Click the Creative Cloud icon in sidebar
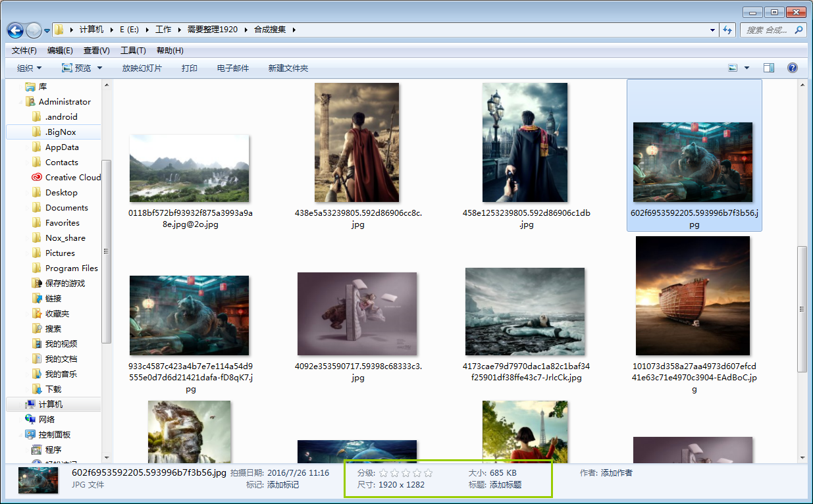This screenshot has width=813, height=504. point(37,177)
